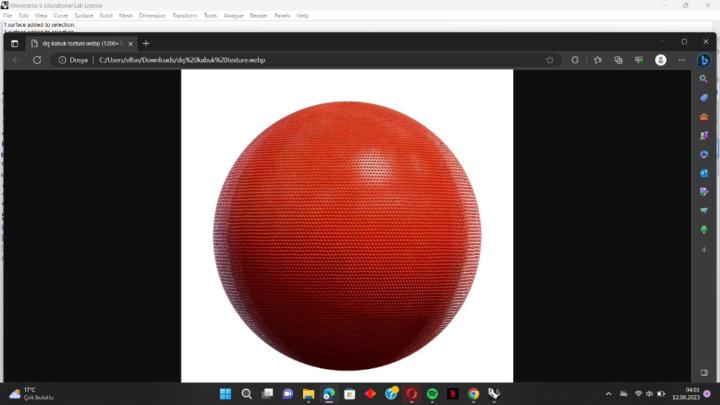Close the dış kabuk texture.webp tab
This screenshot has width=720, height=405.
click(130, 44)
